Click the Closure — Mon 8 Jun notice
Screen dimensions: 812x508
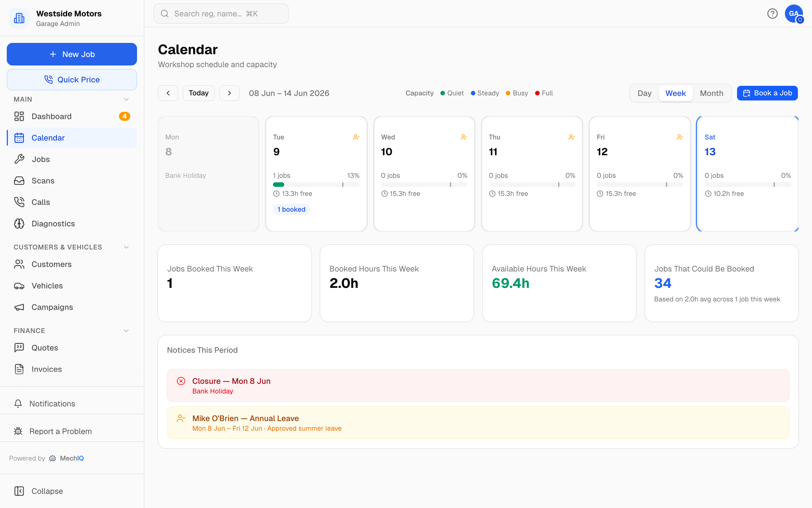[x=478, y=385]
